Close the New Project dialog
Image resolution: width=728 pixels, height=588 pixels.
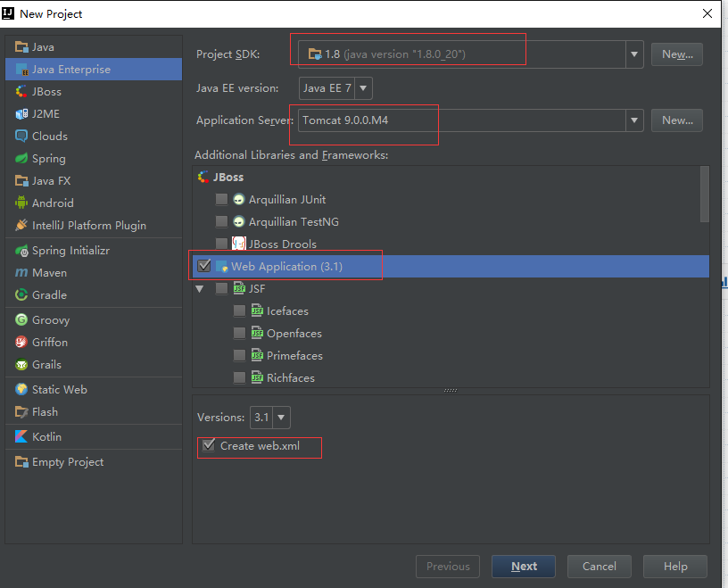(707, 13)
